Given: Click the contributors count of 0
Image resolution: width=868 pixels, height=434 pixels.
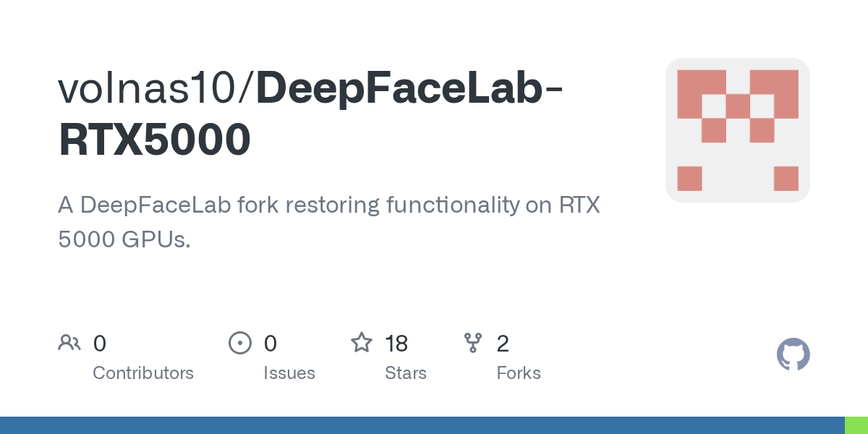Looking at the screenshot, I should point(100,343).
